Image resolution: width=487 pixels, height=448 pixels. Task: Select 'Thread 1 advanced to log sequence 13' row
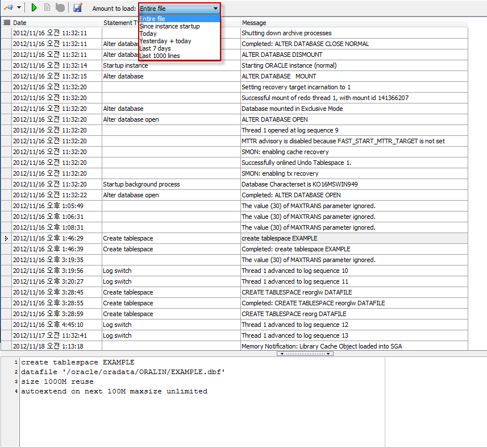tap(294, 335)
